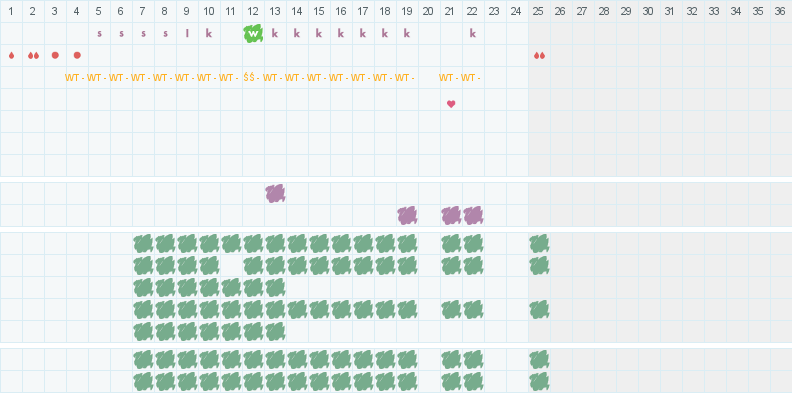The width and height of the screenshot is (792, 393).
Task: Select the pink heart icon on day 21
Action: click(x=451, y=104)
